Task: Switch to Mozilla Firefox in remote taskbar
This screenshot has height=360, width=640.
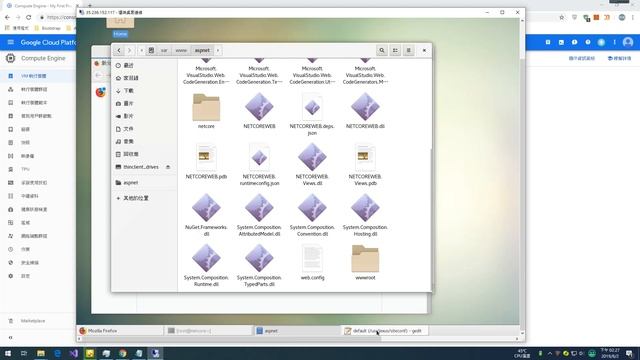Action: click(120, 331)
